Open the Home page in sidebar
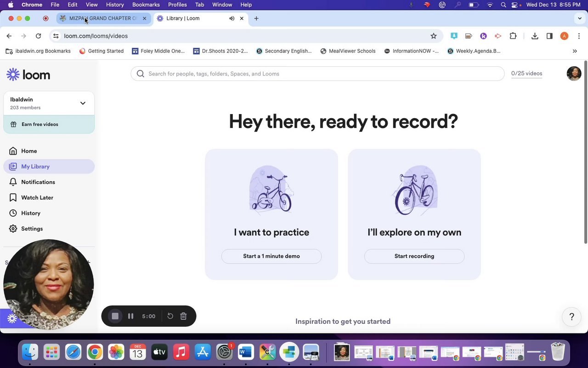This screenshot has width=588, height=368. [x=49, y=151]
